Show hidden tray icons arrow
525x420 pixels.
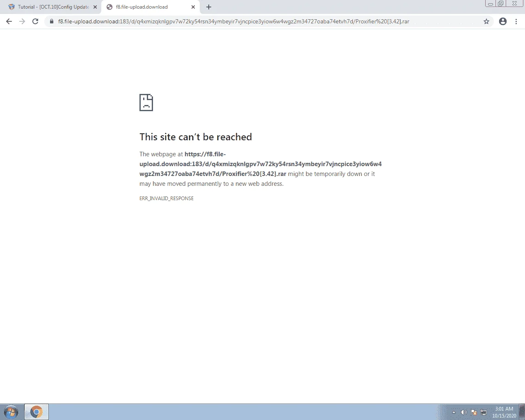(x=454, y=412)
